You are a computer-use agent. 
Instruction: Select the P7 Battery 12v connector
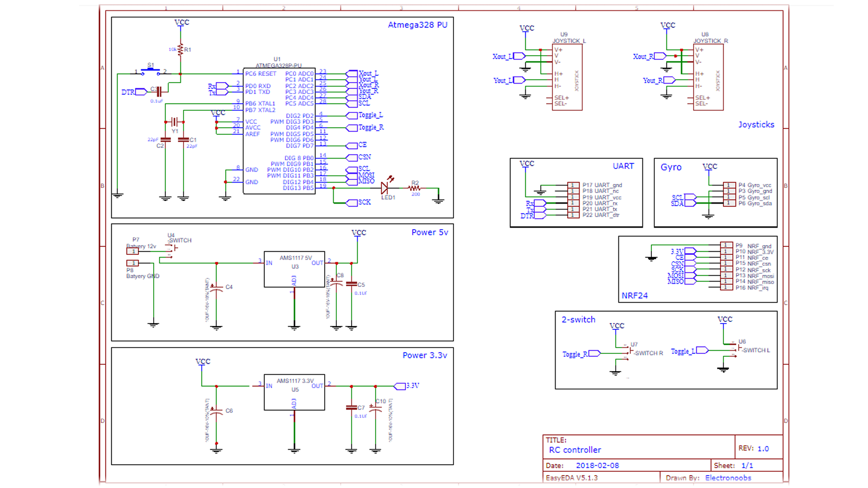(x=132, y=251)
